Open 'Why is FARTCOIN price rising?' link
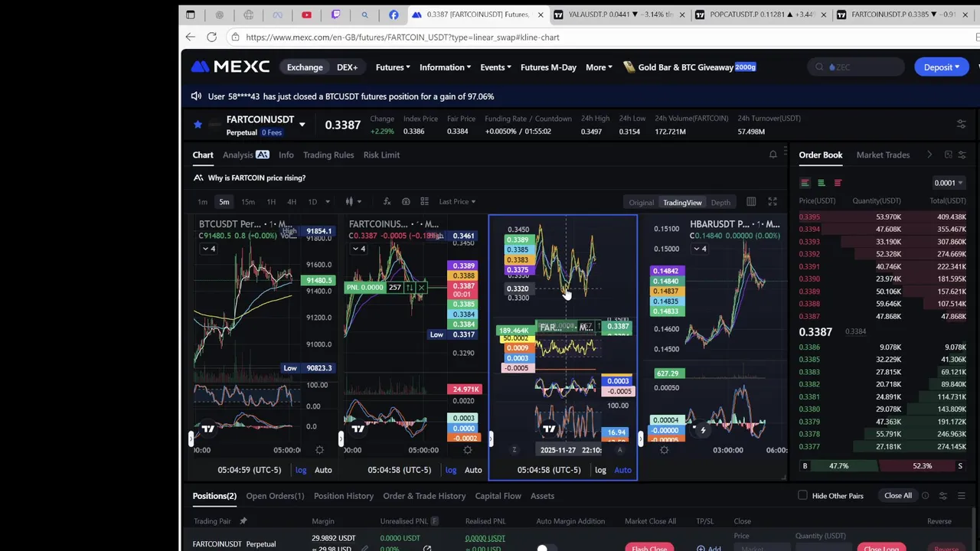Viewport: 980px width, 551px height. point(256,178)
